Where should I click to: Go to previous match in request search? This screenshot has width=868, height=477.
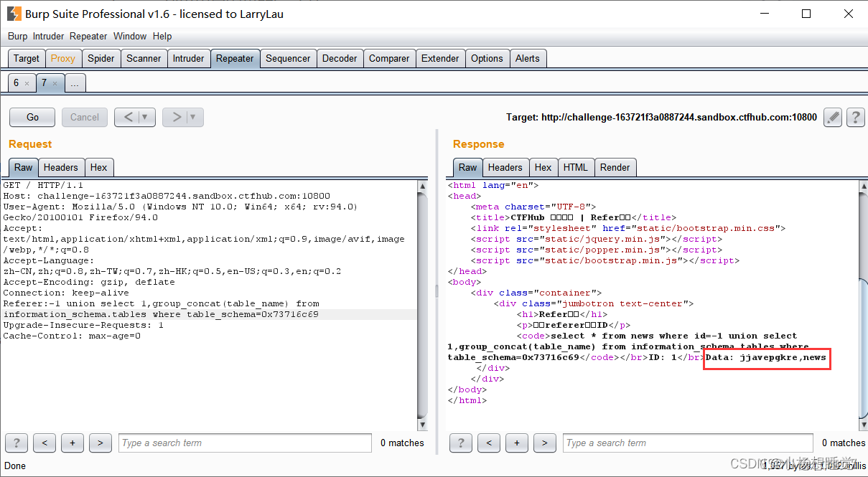pos(45,443)
